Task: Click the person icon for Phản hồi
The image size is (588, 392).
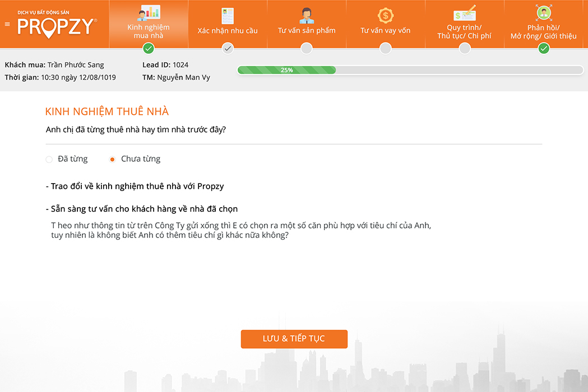Action: pyautogui.click(x=543, y=13)
